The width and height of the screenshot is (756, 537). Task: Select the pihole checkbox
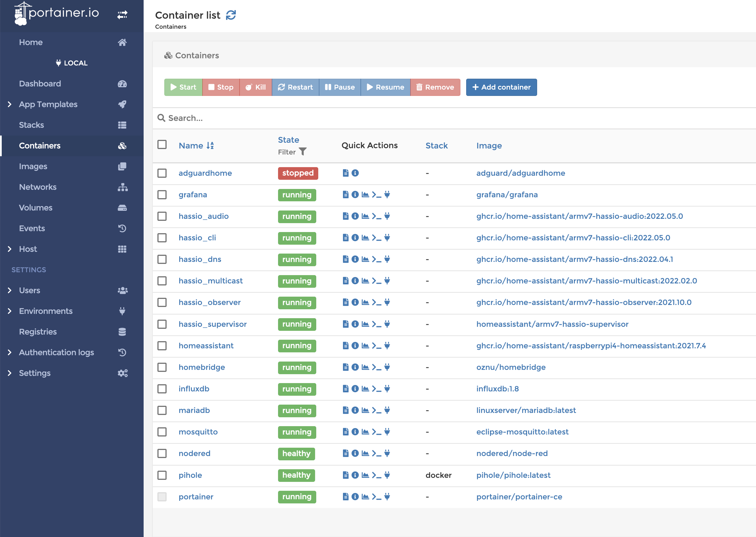click(x=162, y=475)
